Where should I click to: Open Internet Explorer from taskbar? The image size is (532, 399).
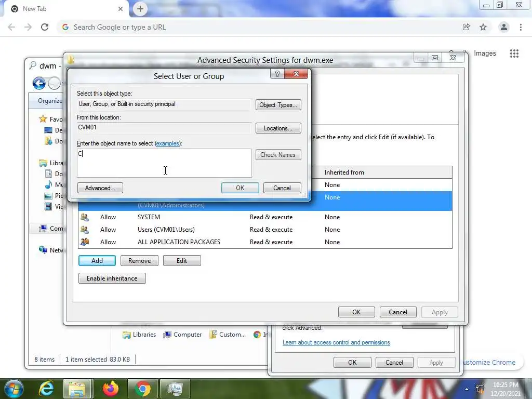point(46,389)
